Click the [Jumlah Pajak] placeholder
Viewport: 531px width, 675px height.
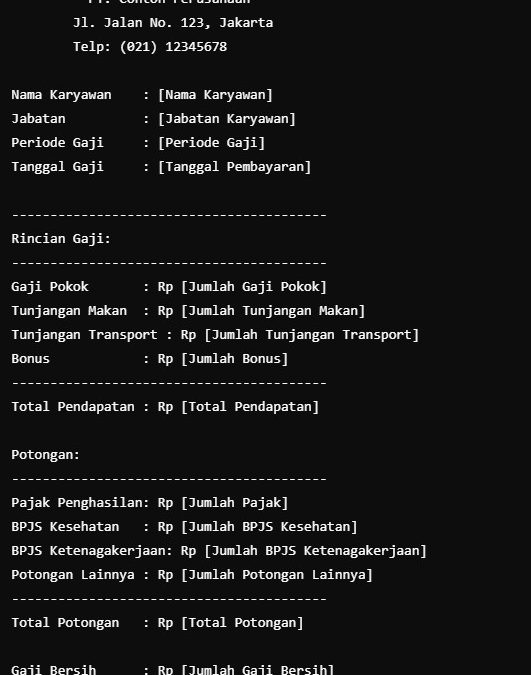(234, 503)
